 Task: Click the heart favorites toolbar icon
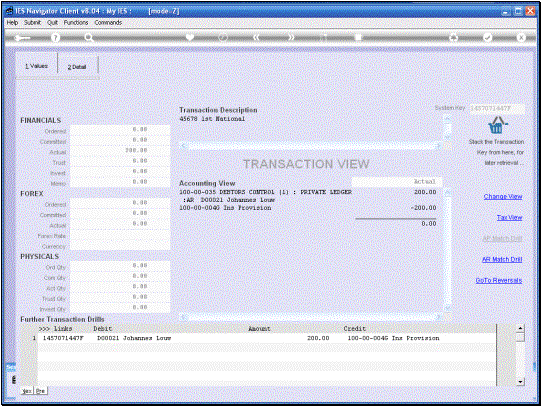(190, 37)
